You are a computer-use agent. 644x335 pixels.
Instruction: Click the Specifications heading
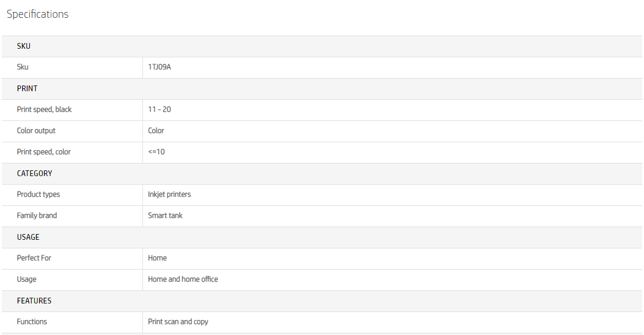pos(37,14)
